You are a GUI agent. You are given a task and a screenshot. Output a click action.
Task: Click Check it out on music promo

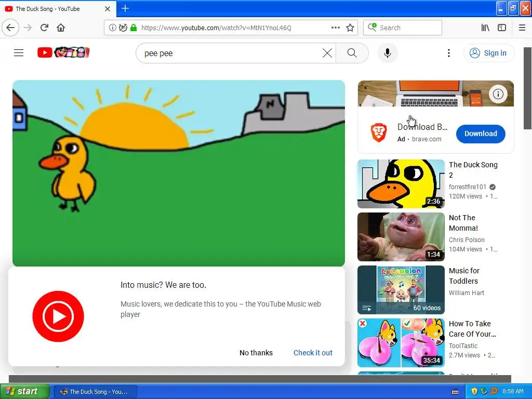[x=313, y=353]
